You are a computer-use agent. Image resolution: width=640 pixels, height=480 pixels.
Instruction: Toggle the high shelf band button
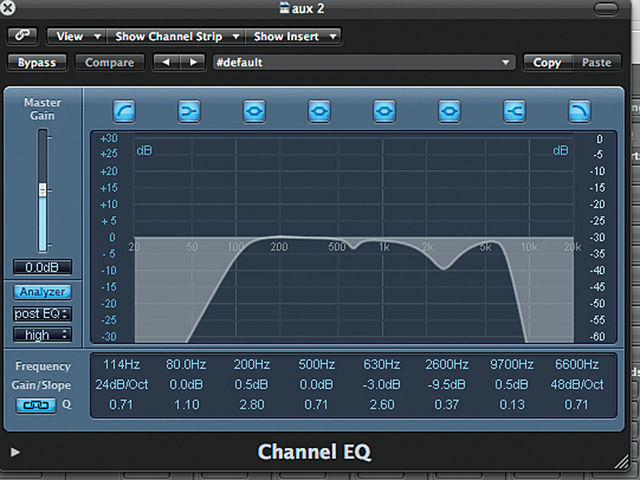[x=515, y=111]
